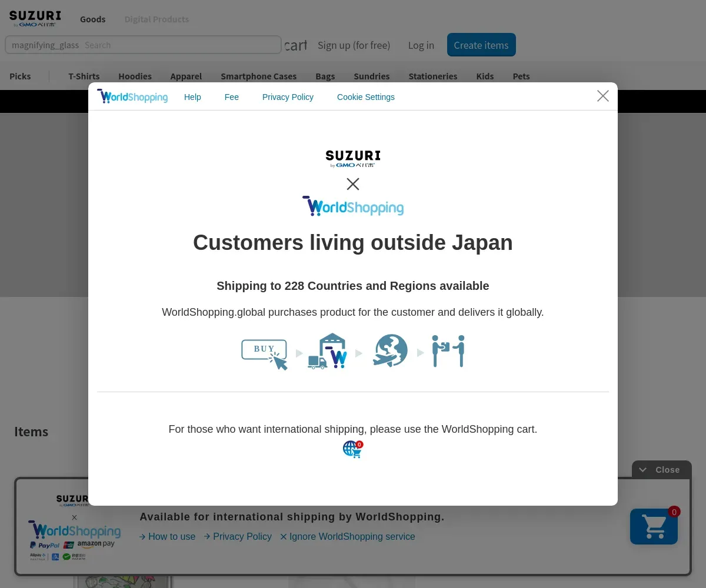This screenshot has width=706, height=588.
Task: Select the Smartphone Cases category
Action: tap(258, 76)
